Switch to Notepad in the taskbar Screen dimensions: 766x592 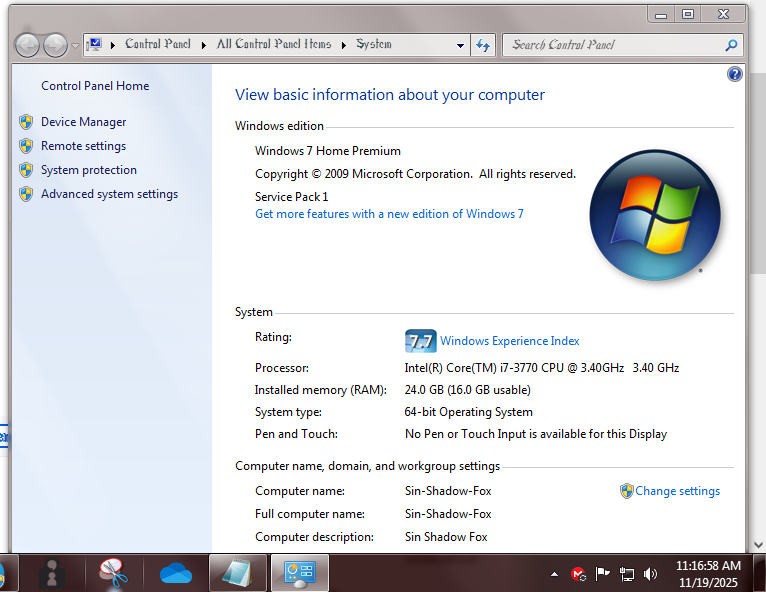point(238,573)
